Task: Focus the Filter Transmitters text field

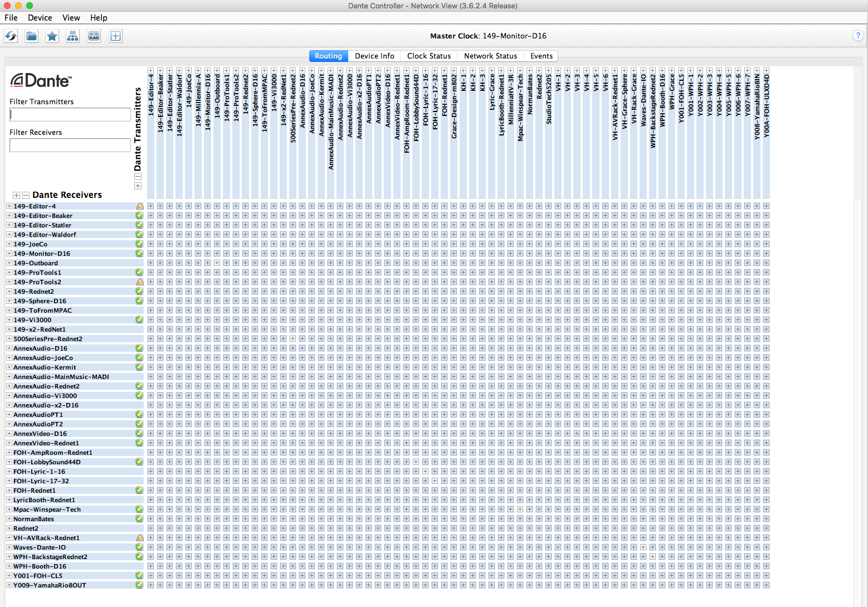Action: [70, 115]
